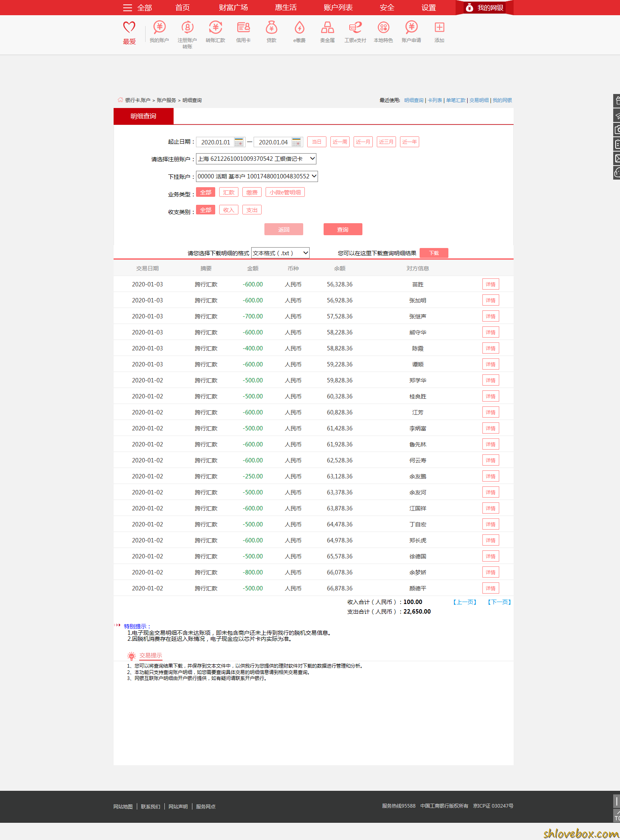Select 小微e管明细 filter
The width and height of the screenshot is (620, 840).
coord(285,192)
